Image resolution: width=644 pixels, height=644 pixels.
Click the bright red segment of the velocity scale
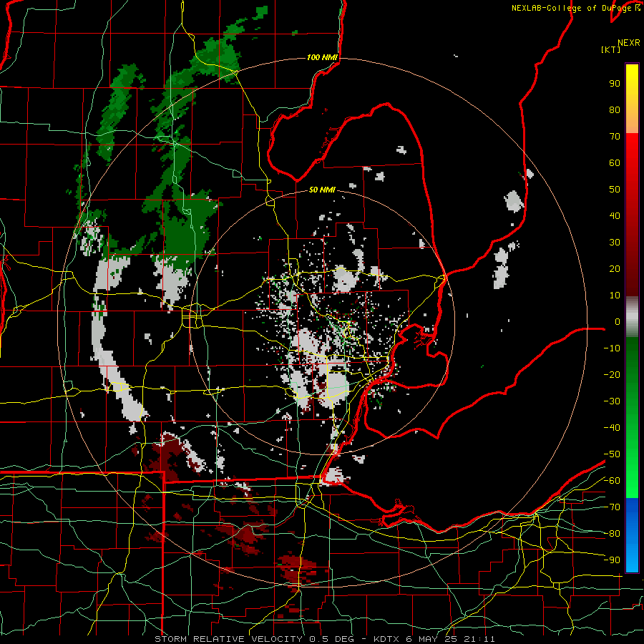632,215
